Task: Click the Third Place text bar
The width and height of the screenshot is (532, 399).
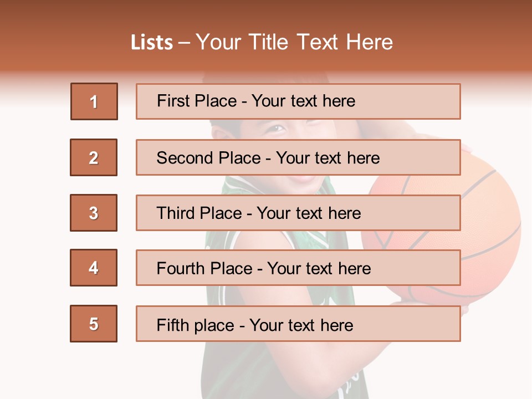Action: click(x=298, y=213)
